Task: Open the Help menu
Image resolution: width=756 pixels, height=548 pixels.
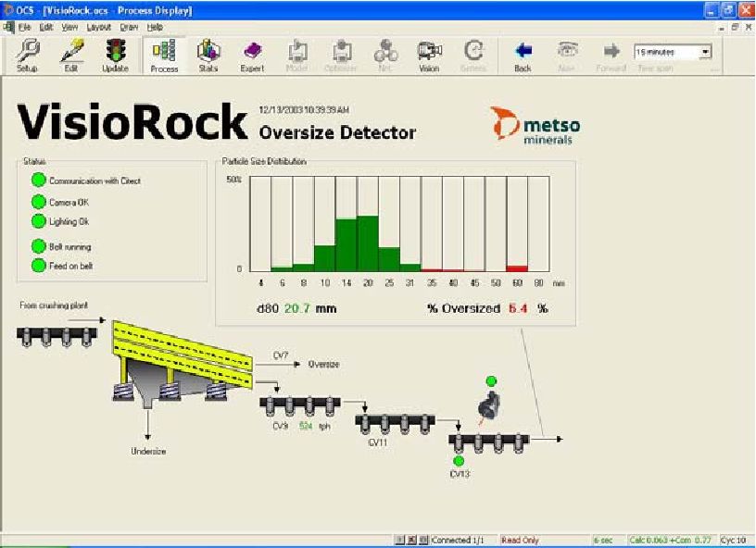Action: (x=155, y=28)
